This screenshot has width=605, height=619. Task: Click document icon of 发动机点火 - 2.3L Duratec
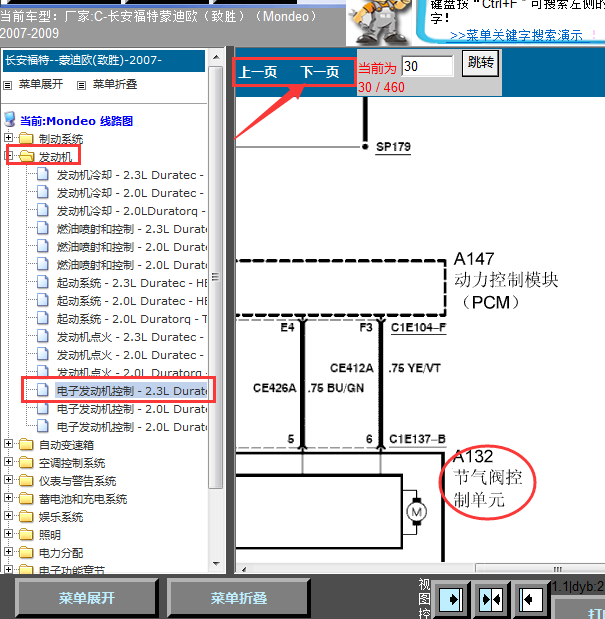click(43, 336)
